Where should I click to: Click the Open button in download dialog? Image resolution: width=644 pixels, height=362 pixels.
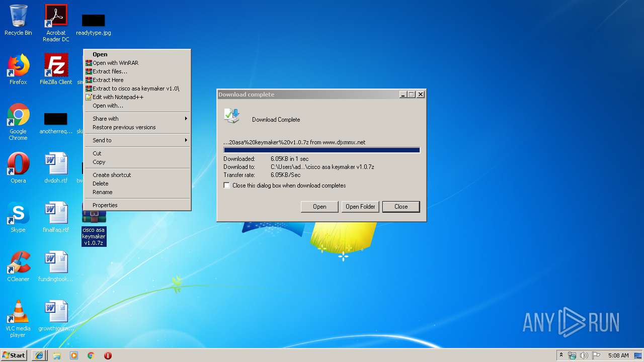[x=319, y=207]
